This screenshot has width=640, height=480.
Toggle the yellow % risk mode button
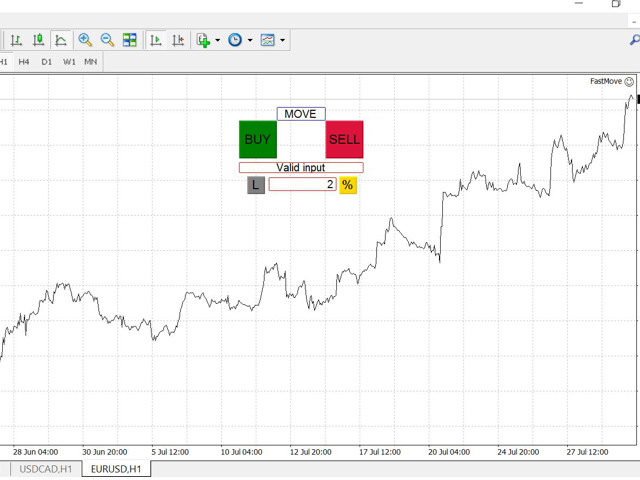point(347,185)
